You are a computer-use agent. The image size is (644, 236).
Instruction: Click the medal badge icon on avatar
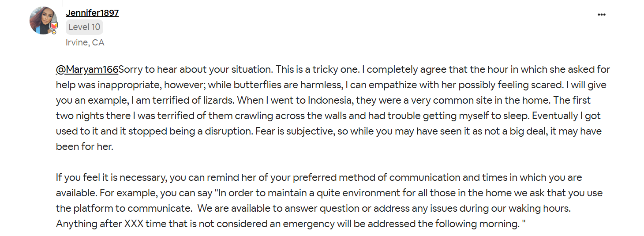tap(53, 29)
